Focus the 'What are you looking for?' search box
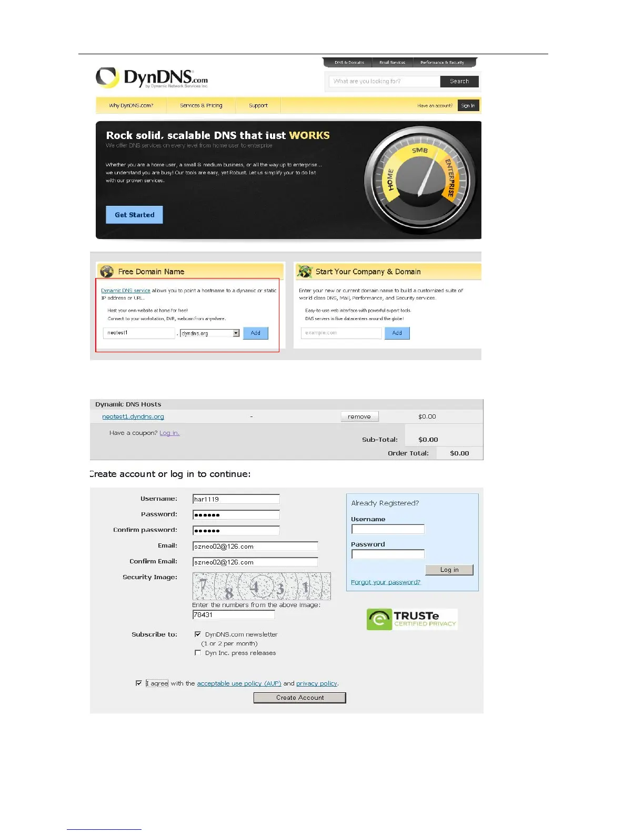 tap(385, 82)
